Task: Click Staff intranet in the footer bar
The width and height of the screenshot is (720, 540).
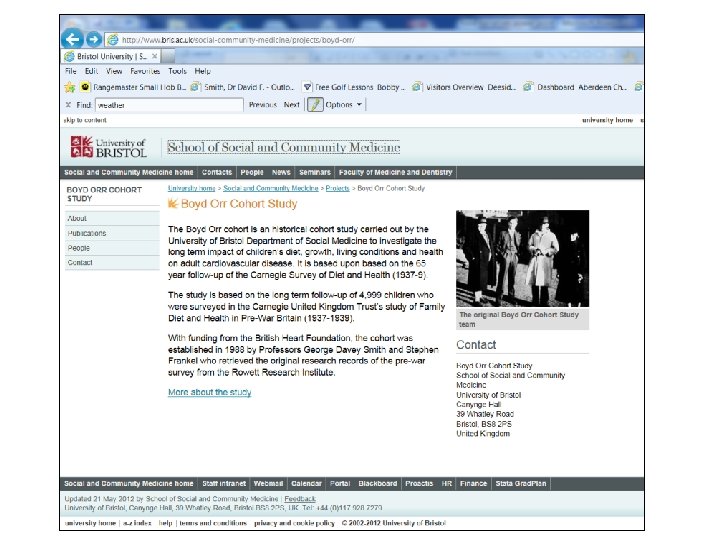Action: [x=224, y=484]
